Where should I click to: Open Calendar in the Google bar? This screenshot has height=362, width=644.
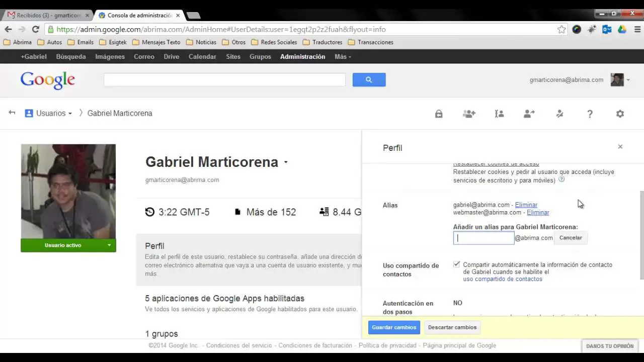pos(202,57)
